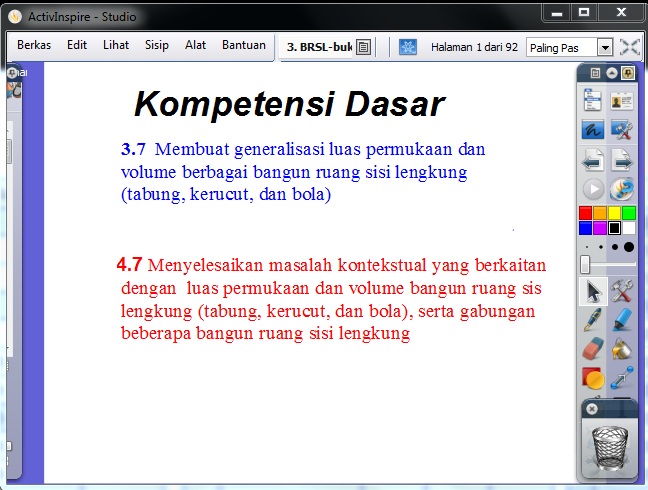Select the Connector tool
This screenshot has width=648, height=490.
click(x=623, y=378)
